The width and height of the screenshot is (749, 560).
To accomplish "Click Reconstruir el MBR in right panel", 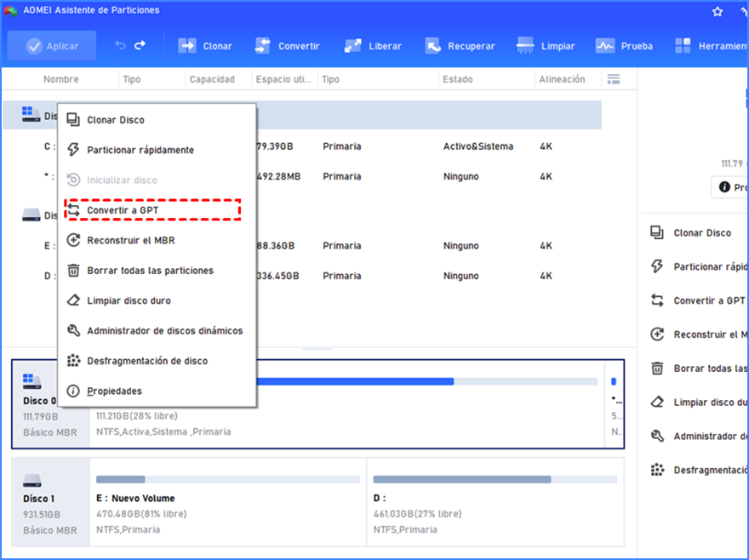I will click(699, 334).
